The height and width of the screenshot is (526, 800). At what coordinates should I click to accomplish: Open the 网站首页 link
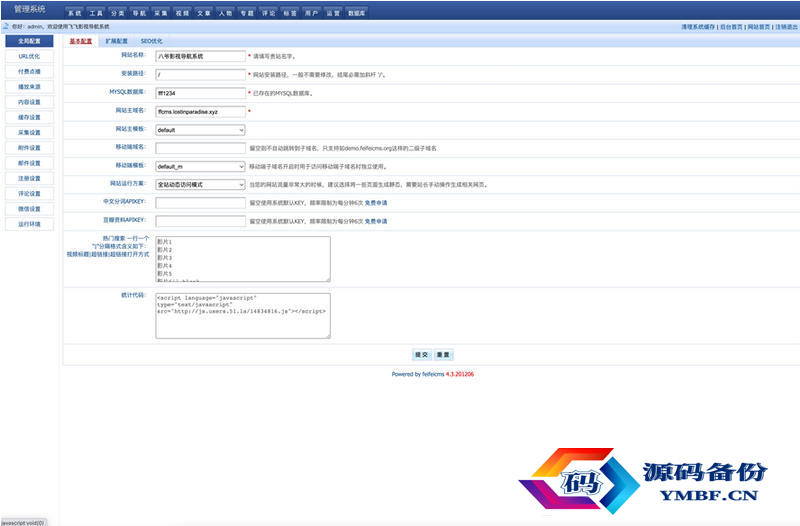coord(759,27)
